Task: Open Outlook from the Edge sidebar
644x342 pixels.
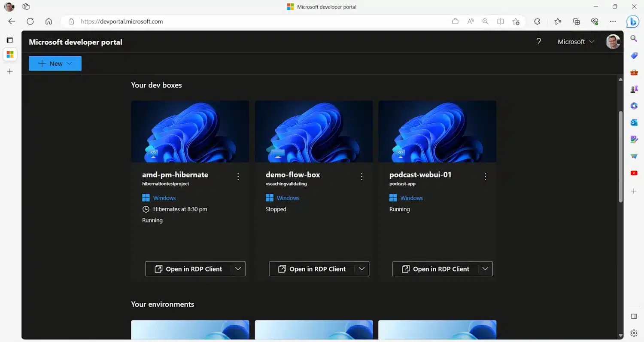Action: (x=634, y=122)
